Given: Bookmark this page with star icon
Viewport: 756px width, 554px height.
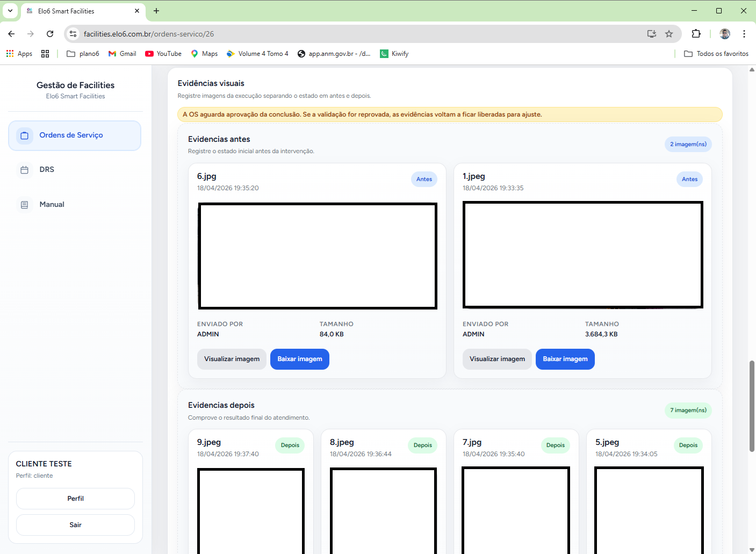Looking at the screenshot, I should coord(669,34).
